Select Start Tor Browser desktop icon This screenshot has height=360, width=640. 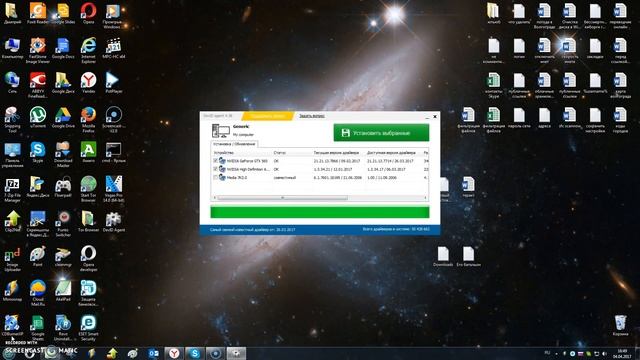[x=88, y=189]
